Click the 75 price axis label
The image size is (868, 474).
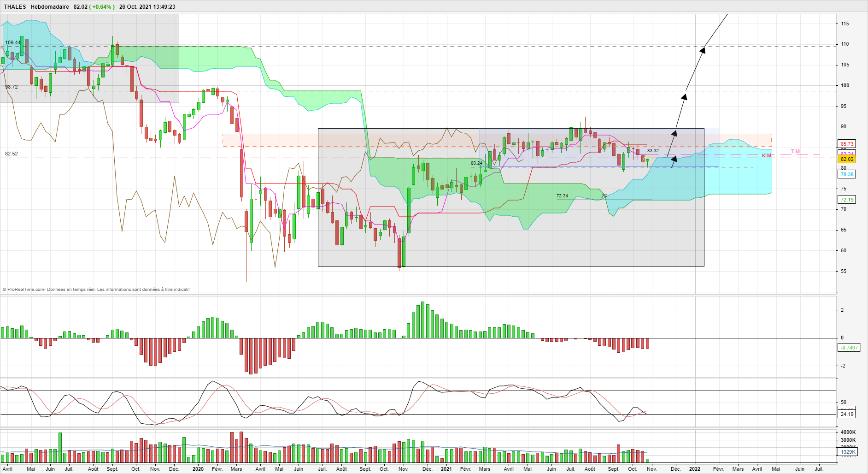click(844, 189)
